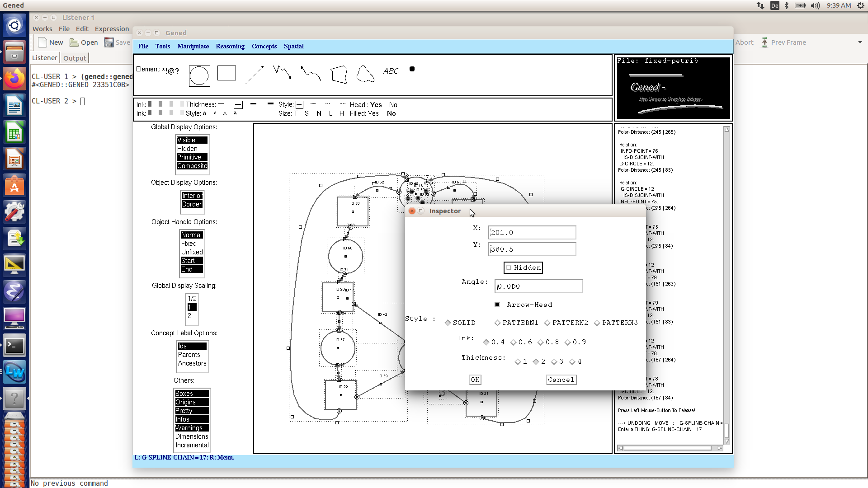The height and width of the screenshot is (488, 868).
Task: Select the circle element tool
Action: click(x=199, y=76)
